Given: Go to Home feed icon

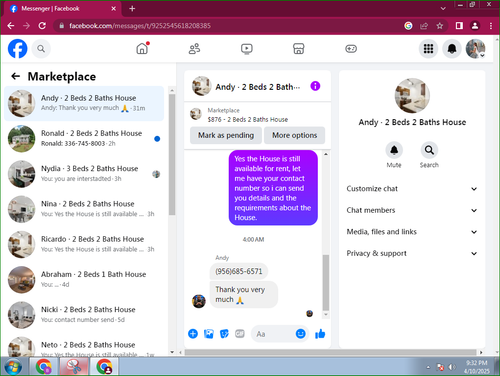Looking at the screenshot, I should tap(142, 49).
